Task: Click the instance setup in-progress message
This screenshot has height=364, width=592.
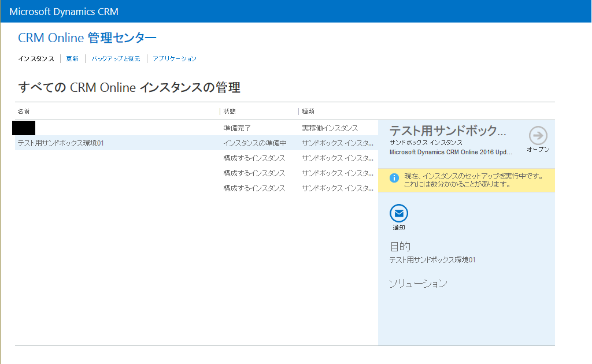Action: 474,180
